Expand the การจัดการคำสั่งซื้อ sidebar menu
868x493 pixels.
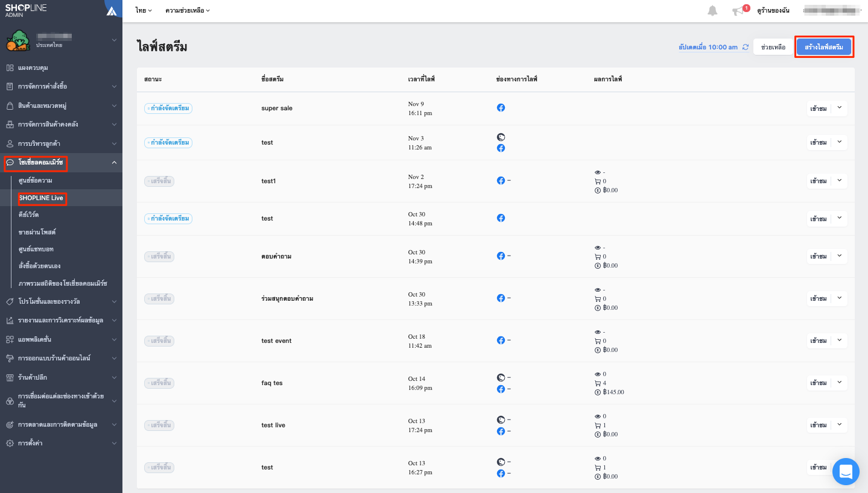[61, 87]
